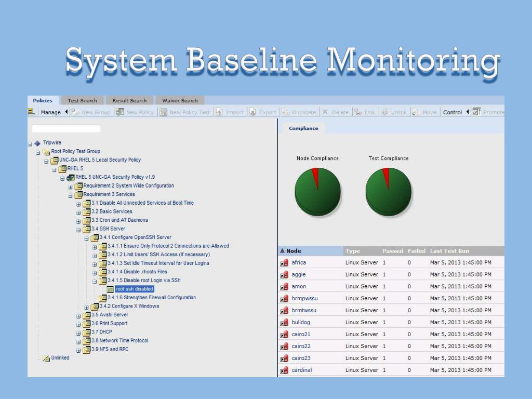Click the Link toolbar icon

358,112
